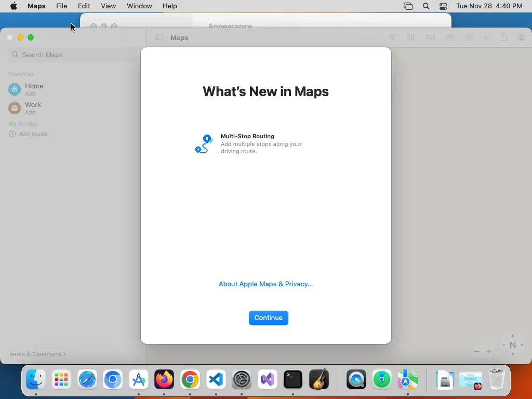The image size is (532, 399).
Task: Open System Settings from the Dock
Action: pyautogui.click(x=242, y=379)
